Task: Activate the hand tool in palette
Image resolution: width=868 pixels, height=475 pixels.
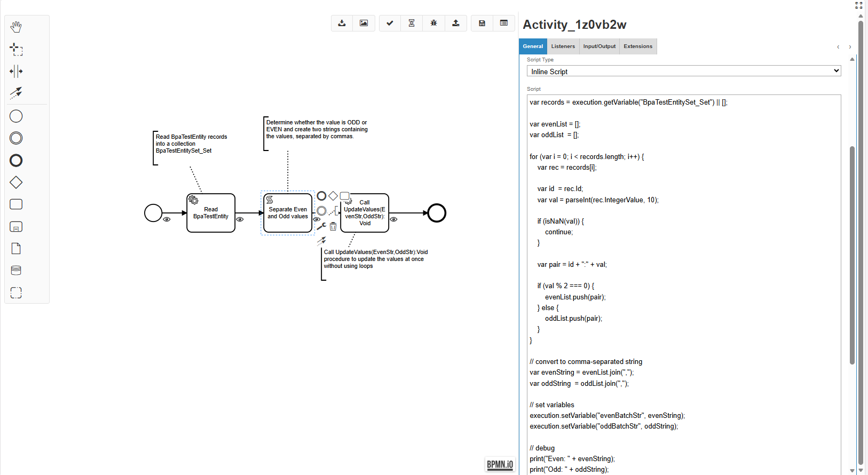Action: click(16, 27)
